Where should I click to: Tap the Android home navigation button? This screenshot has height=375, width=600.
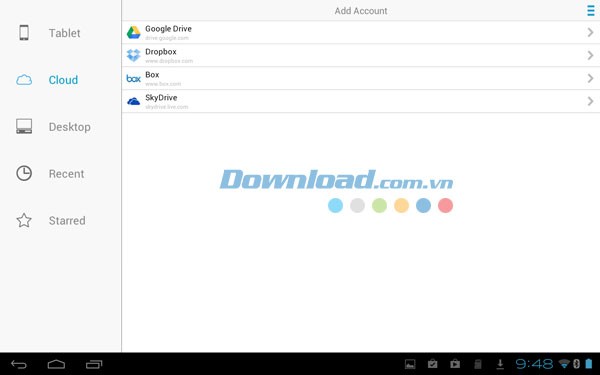point(56,364)
